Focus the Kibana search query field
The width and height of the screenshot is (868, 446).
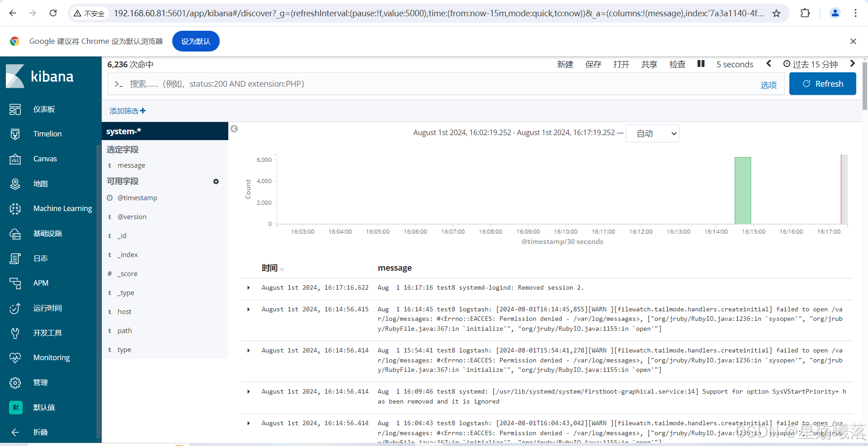[x=434, y=84]
